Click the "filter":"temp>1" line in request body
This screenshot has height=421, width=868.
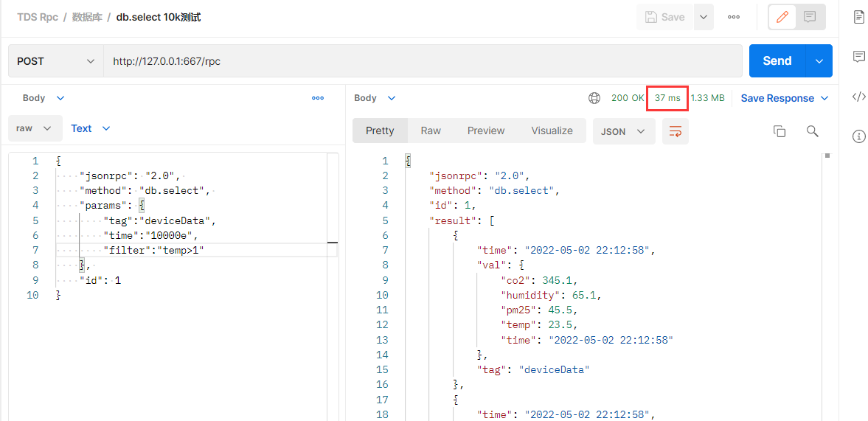click(x=154, y=251)
